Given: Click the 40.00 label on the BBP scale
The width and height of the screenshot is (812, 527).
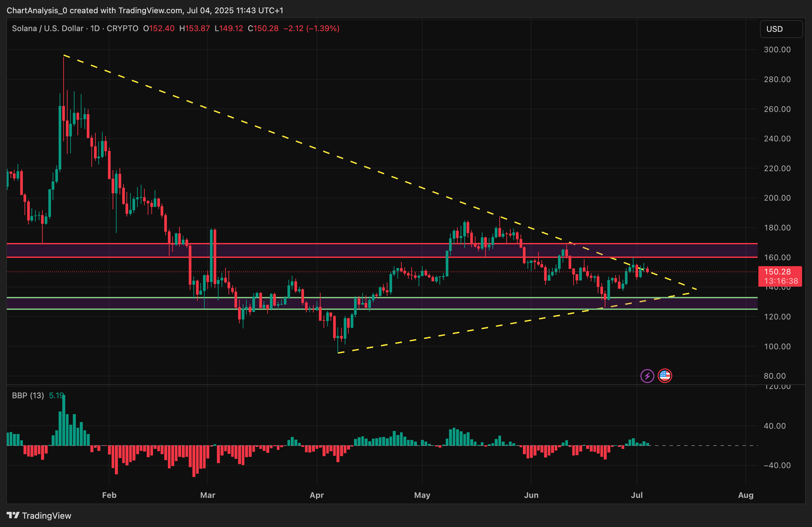Looking at the screenshot, I should point(775,426).
